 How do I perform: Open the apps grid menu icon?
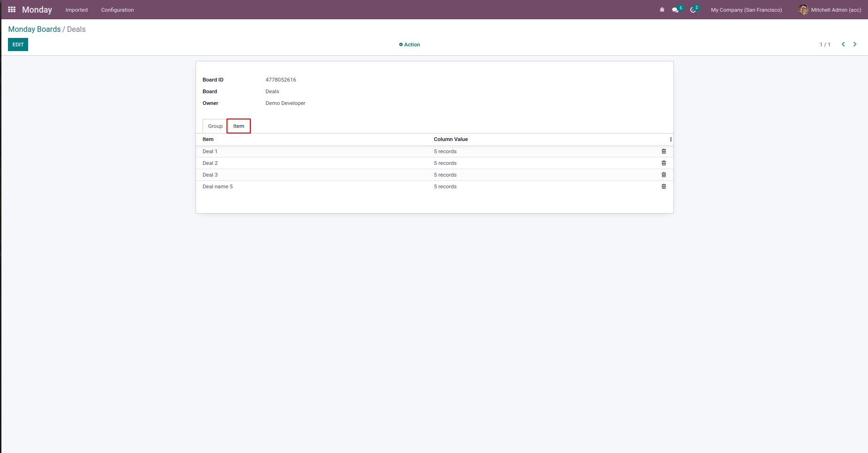click(12, 9)
